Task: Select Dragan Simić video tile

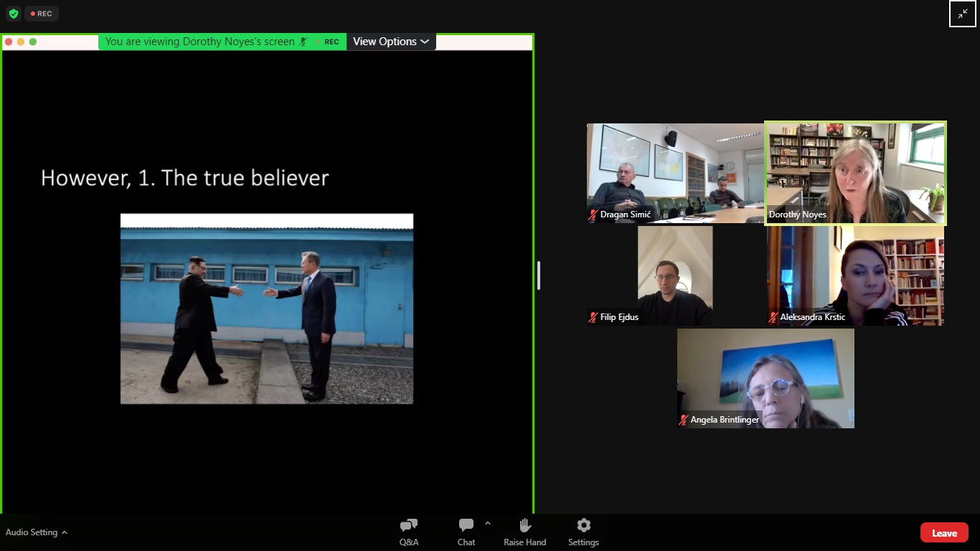Action: 675,173
